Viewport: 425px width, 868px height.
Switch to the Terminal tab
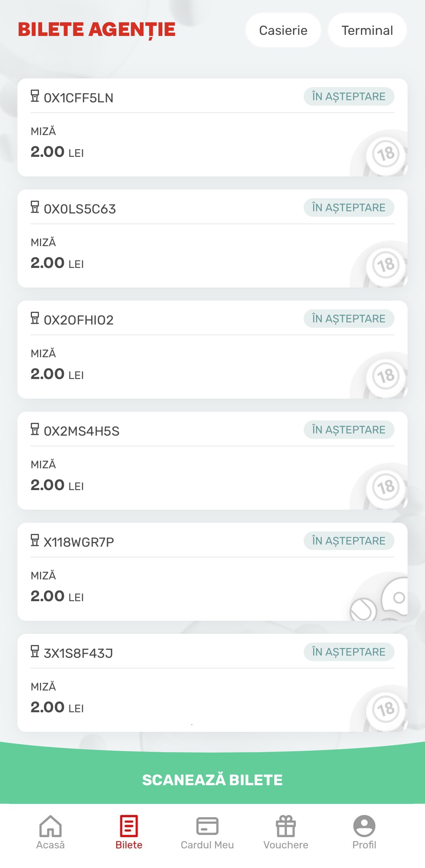367,30
